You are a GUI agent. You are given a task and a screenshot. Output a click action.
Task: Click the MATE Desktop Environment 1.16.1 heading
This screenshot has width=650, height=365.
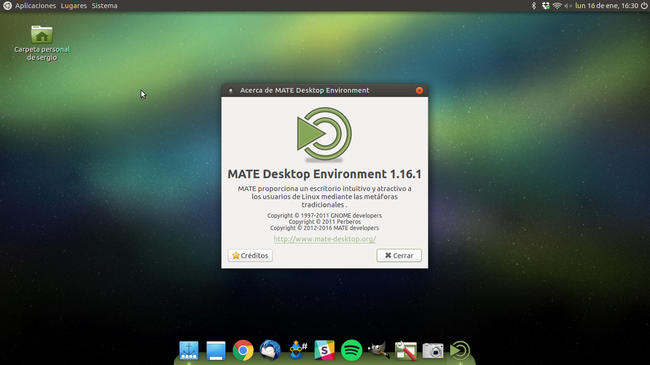325,174
